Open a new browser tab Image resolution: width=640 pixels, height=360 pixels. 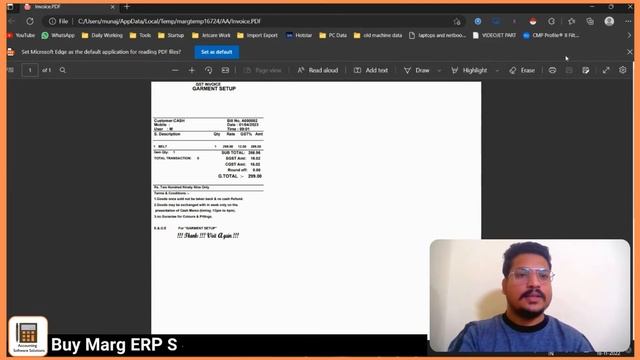coord(127,7)
